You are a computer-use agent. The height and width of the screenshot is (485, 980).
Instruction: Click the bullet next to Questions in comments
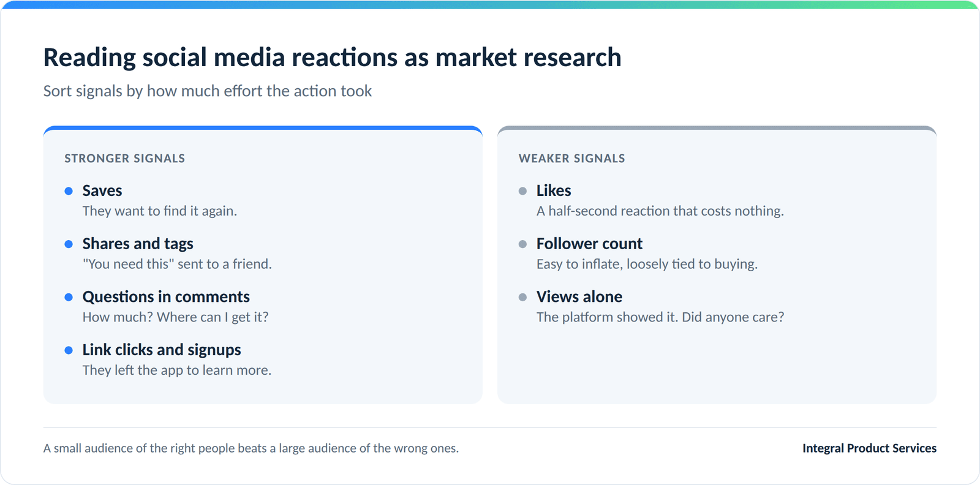pyautogui.click(x=69, y=297)
